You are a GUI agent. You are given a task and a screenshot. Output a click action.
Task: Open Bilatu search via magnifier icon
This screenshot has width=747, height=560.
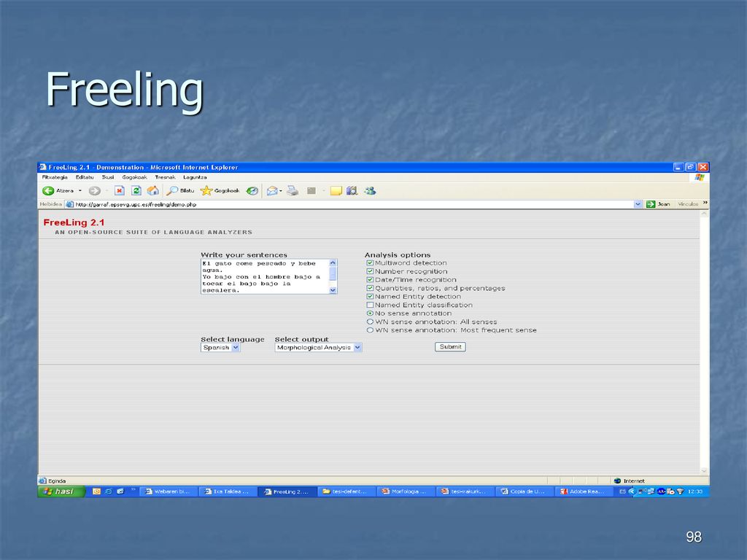pyautogui.click(x=171, y=191)
